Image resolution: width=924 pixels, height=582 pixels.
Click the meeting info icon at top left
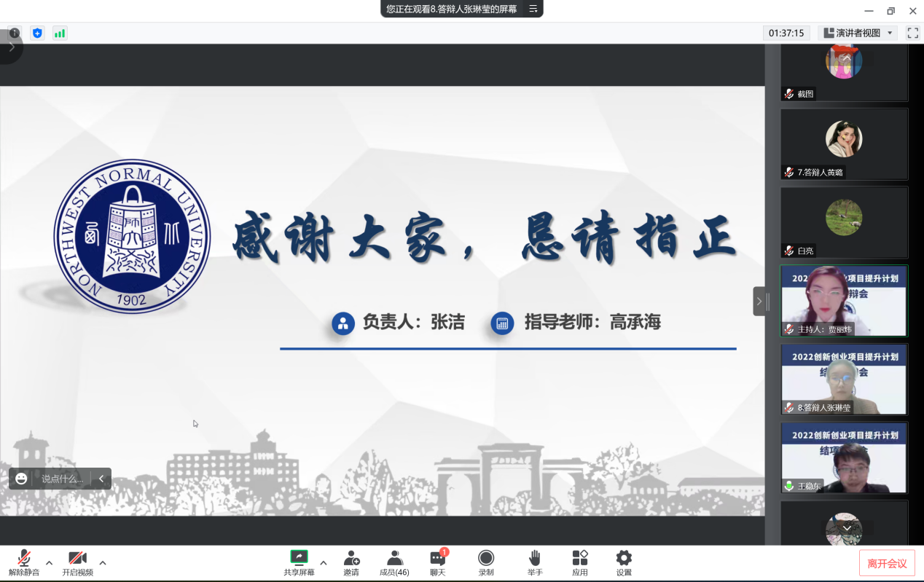tap(15, 33)
